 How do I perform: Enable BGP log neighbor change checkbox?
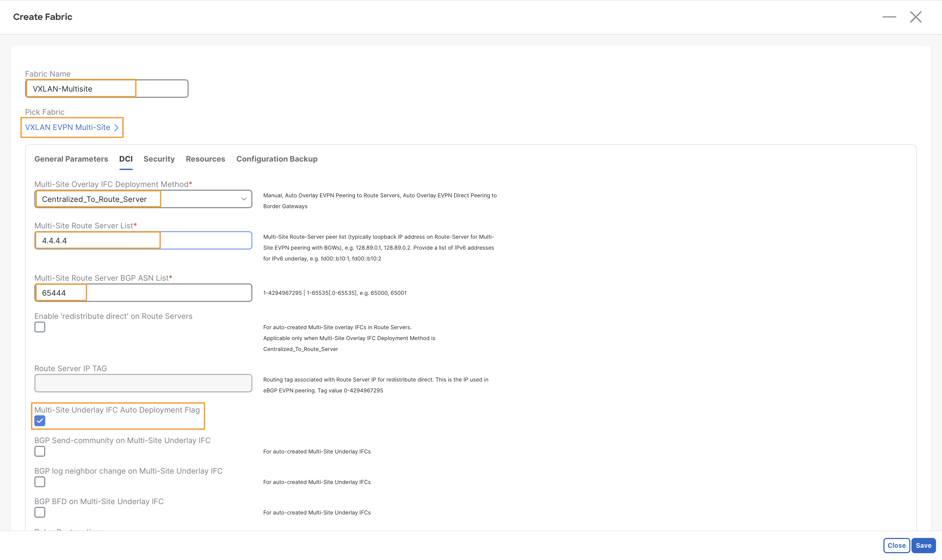(x=40, y=482)
